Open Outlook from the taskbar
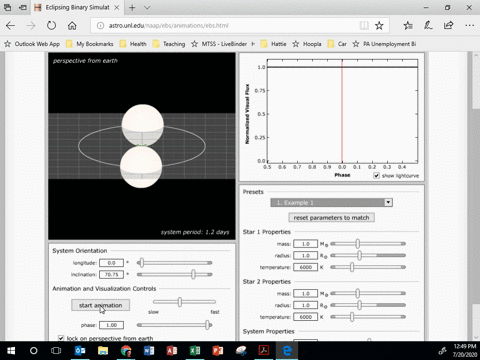480x360 pixels. click(x=80, y=351)
